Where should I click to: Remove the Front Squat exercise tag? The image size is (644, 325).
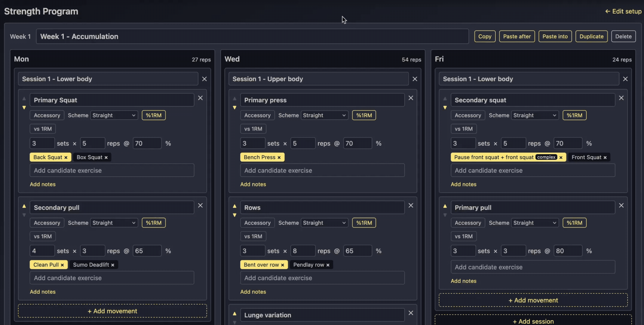(606, 157)
